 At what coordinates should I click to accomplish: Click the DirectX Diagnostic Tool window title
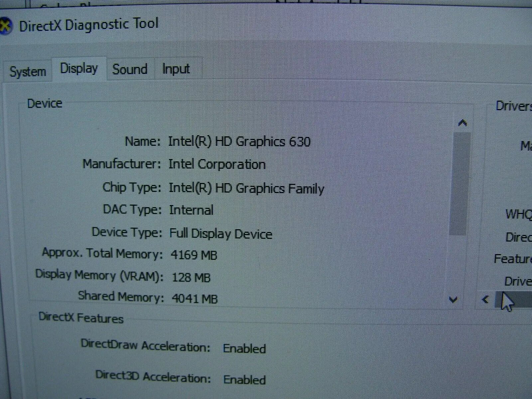tap(89, 25)
